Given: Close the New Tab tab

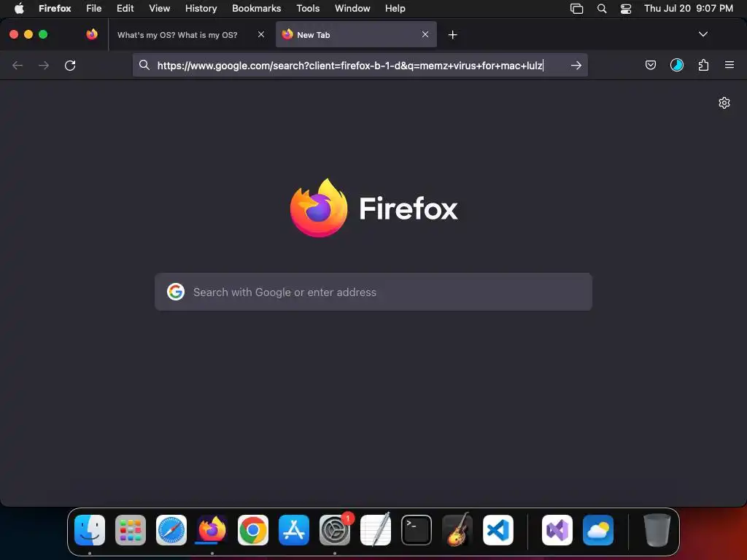Looking at the screenshot, I should pos(425,34).
